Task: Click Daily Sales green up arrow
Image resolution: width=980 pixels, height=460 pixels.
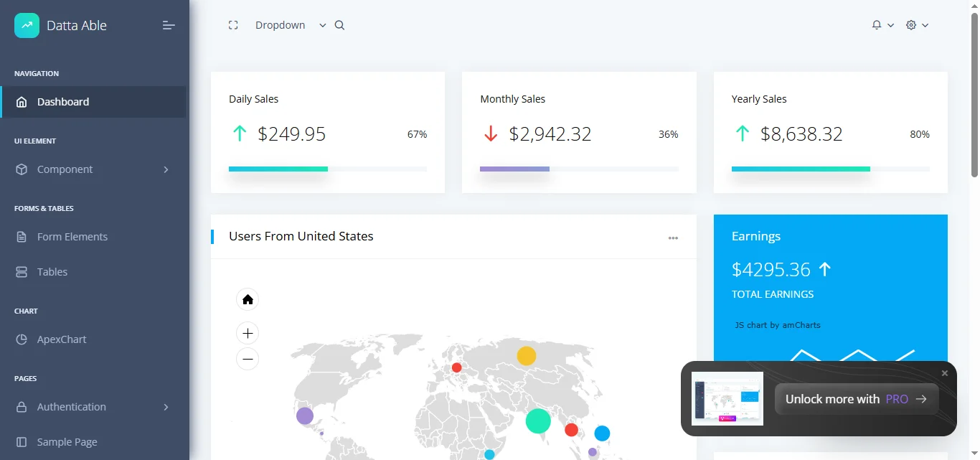Action: (240, 133)
